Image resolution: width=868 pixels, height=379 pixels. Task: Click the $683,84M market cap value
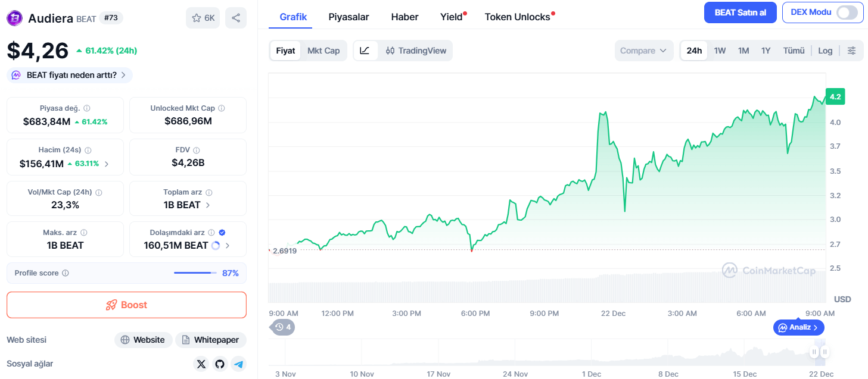click(46, 121)
